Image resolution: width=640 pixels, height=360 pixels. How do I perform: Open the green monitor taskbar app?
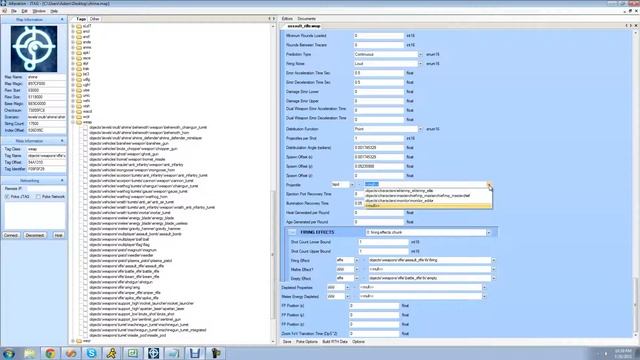(133, 353)
